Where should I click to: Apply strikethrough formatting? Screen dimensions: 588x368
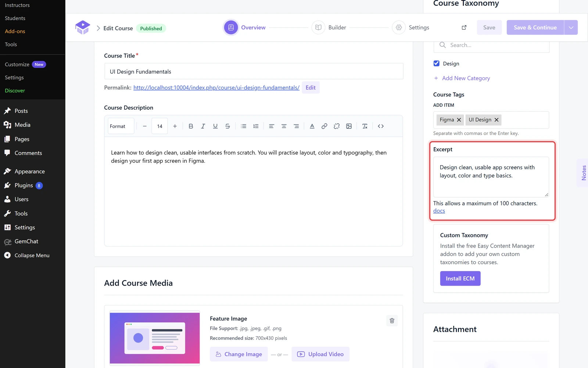tap(227, 126)
